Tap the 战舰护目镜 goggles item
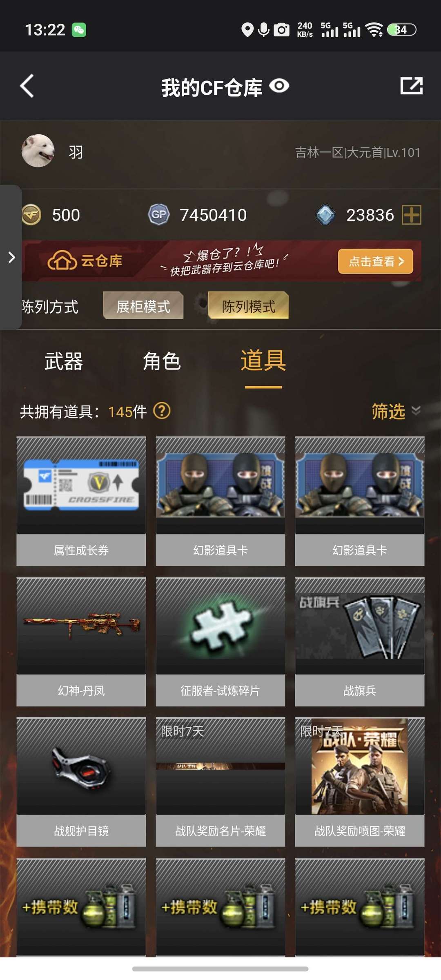This screenshot has width=441, height=980. coord(81,782)
